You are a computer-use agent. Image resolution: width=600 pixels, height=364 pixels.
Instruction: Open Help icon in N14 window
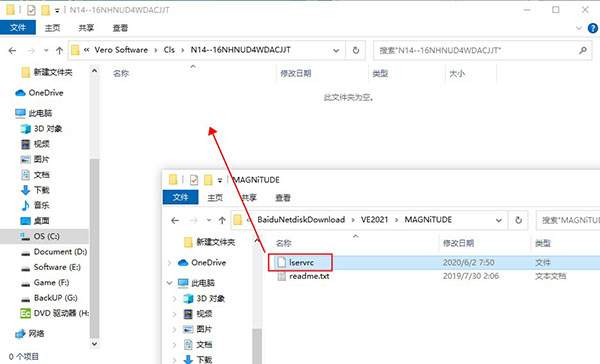click(x=593, y=28)
